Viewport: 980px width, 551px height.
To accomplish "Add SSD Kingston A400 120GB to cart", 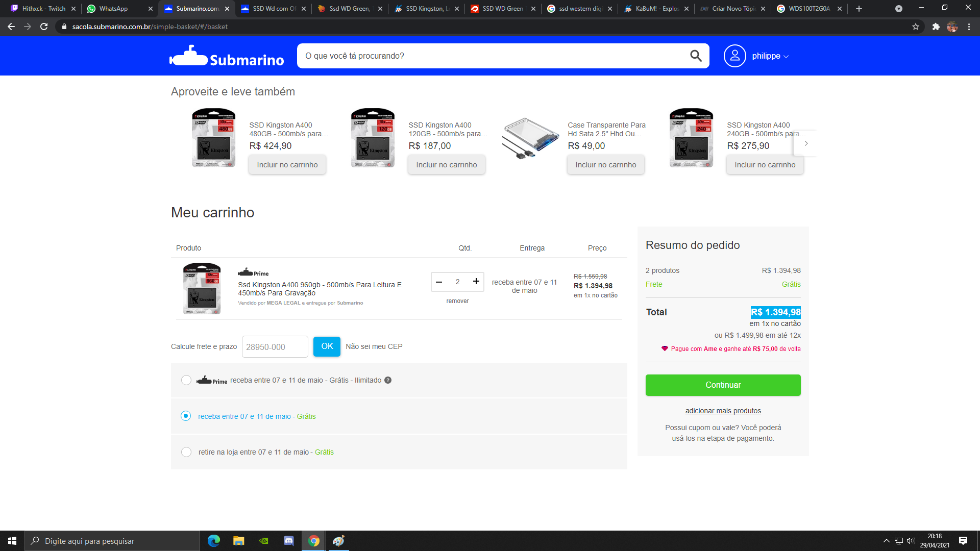I will pyautogui.click(x=447, y=165).
